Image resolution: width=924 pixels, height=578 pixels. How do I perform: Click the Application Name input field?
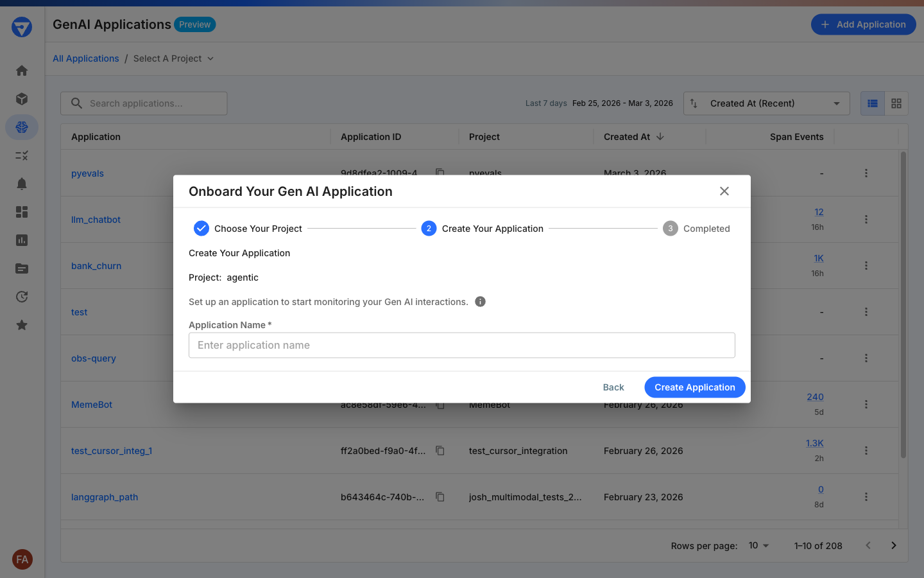[x=461, y=345]
